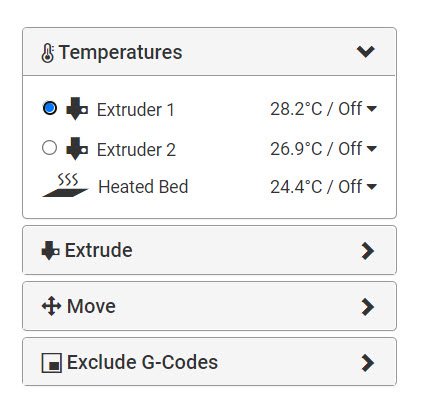The height and width of the screenshot is (415, 422).
Task: Click the Exclude G-Codes square icon
Action: point(52,363)
